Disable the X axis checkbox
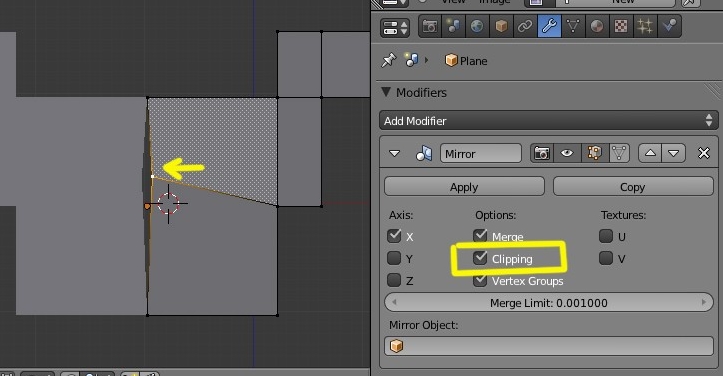This screenshot has height=376, width=723. click(394, 236)
